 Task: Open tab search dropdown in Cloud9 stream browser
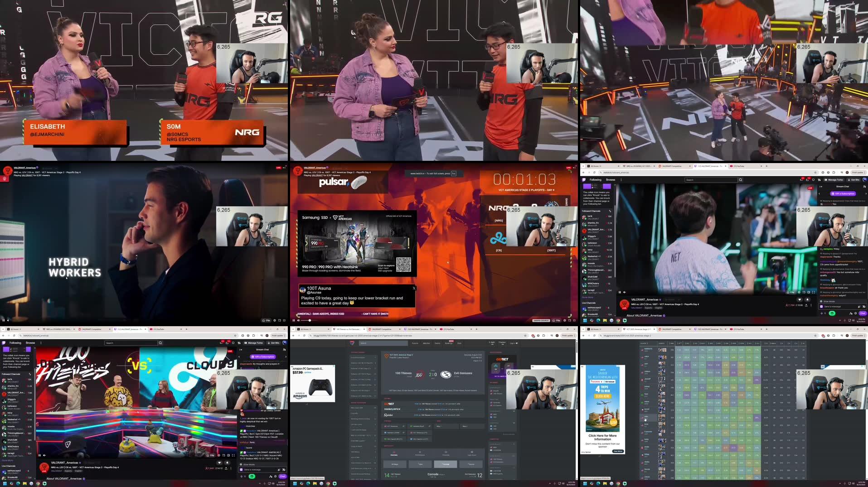[3, 329]
